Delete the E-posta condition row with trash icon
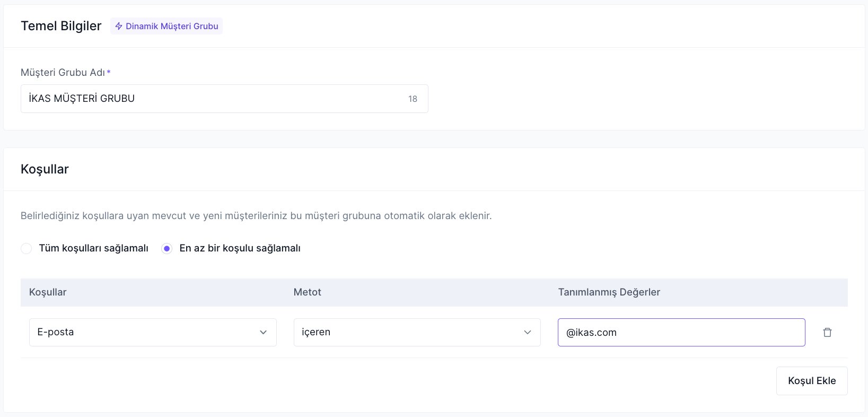The image size is (868, 417). click(x=827, y=333)
